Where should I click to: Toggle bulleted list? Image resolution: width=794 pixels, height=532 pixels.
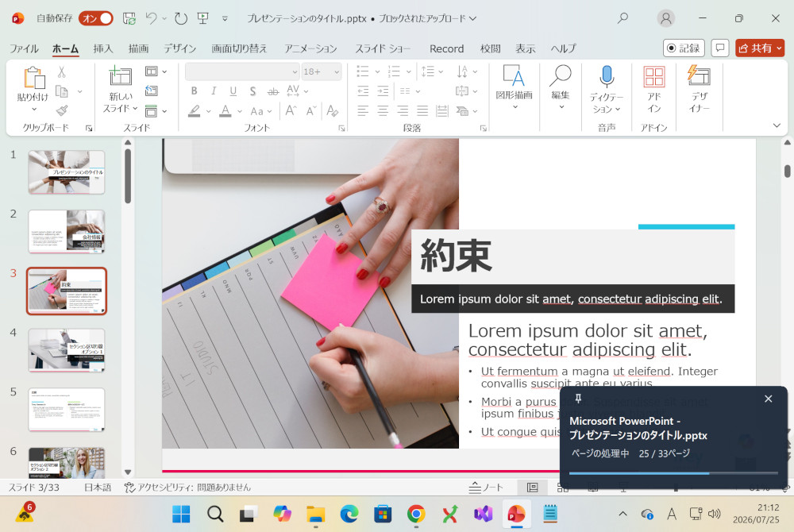click(363, 71)
